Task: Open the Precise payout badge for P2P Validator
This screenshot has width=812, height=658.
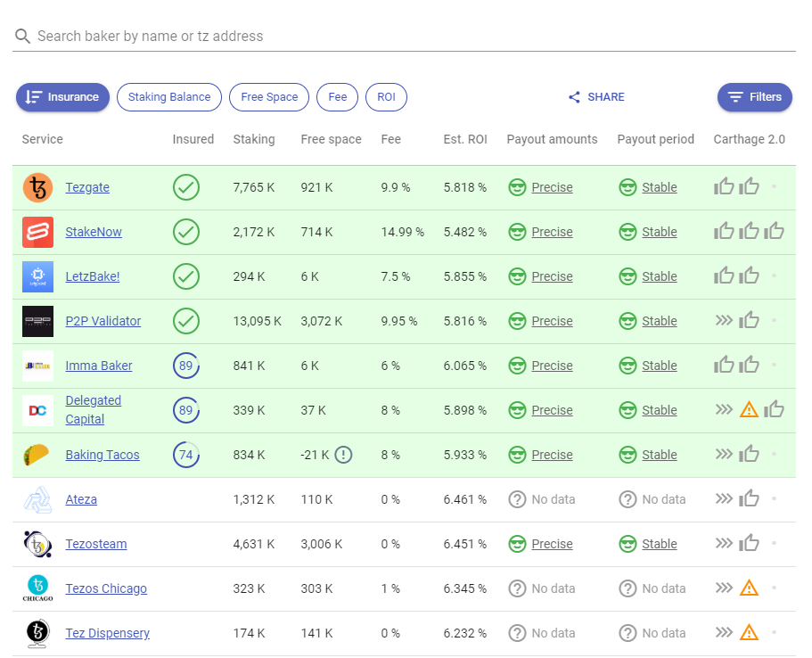Action: pos(552,321)
